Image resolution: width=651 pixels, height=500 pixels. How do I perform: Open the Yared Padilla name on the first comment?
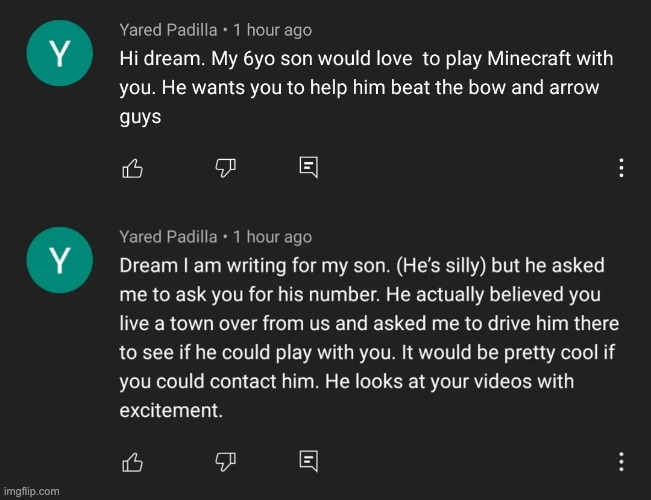(x=168, y=30)
